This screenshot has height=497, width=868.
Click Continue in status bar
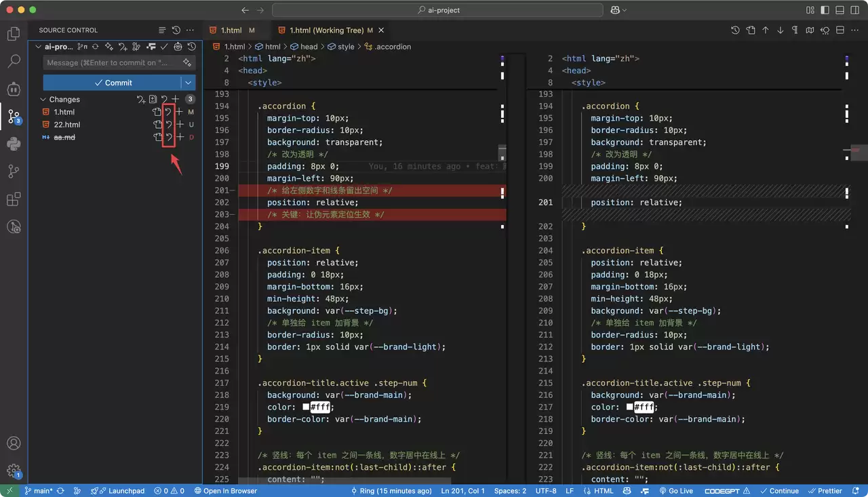[x=778, y=491]
